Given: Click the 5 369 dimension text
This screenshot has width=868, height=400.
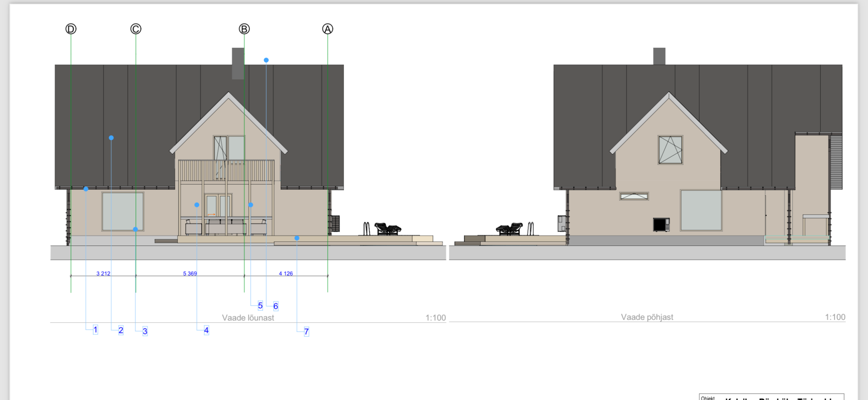Looking at the screenshot, I should pos(190,273).
